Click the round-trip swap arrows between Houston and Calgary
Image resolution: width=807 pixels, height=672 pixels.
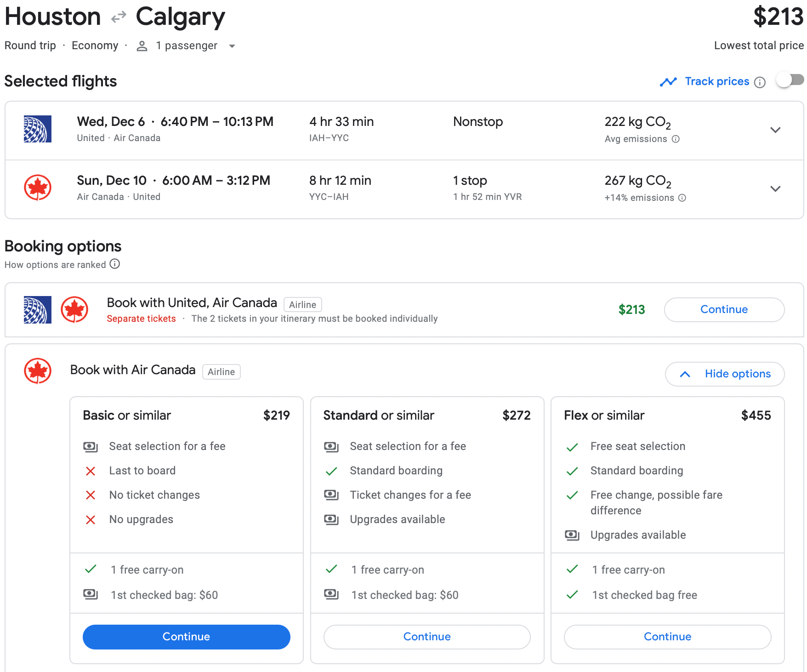pos(119,17)
